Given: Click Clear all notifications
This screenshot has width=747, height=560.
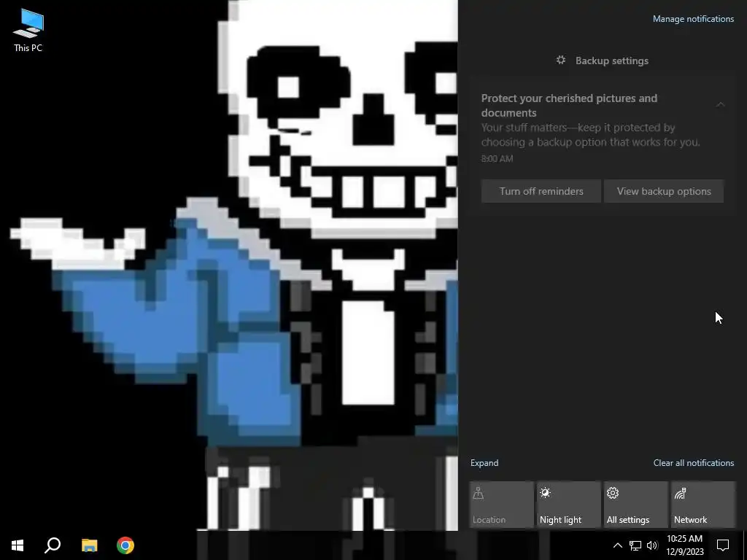Looking at the screenshot, I should pos(693,463).
